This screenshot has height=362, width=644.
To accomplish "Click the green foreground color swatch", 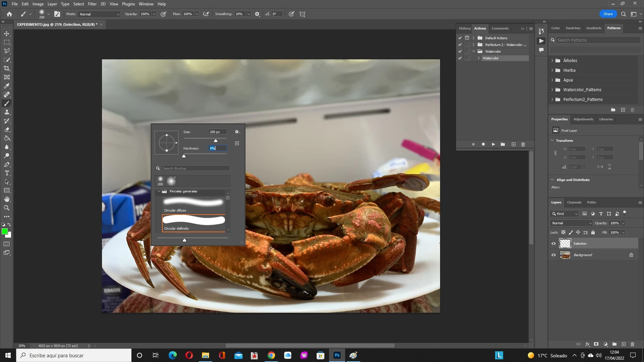I will [5, 232].
